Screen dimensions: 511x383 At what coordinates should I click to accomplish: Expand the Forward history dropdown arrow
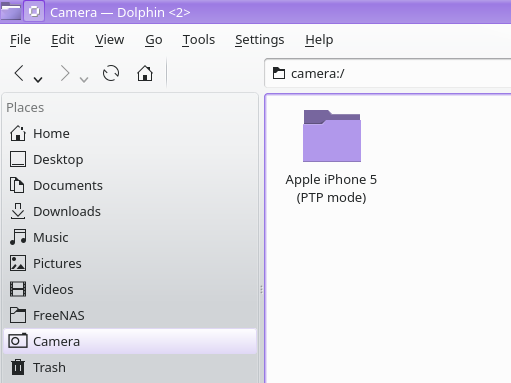click(84, 79)
